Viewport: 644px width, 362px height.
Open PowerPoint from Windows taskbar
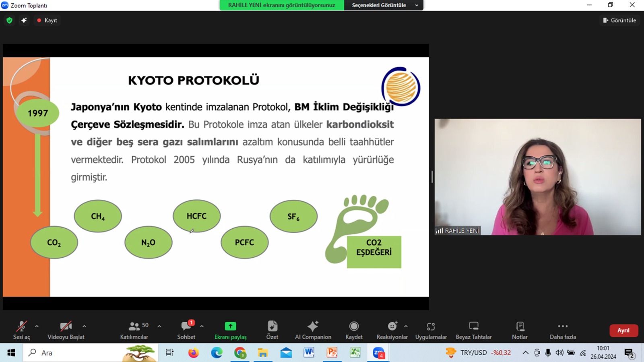[332, 353]
